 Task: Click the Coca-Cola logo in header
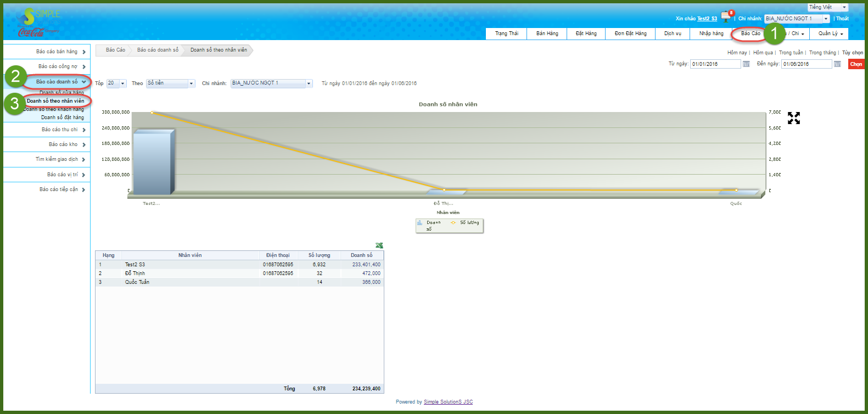pos(32,32)
